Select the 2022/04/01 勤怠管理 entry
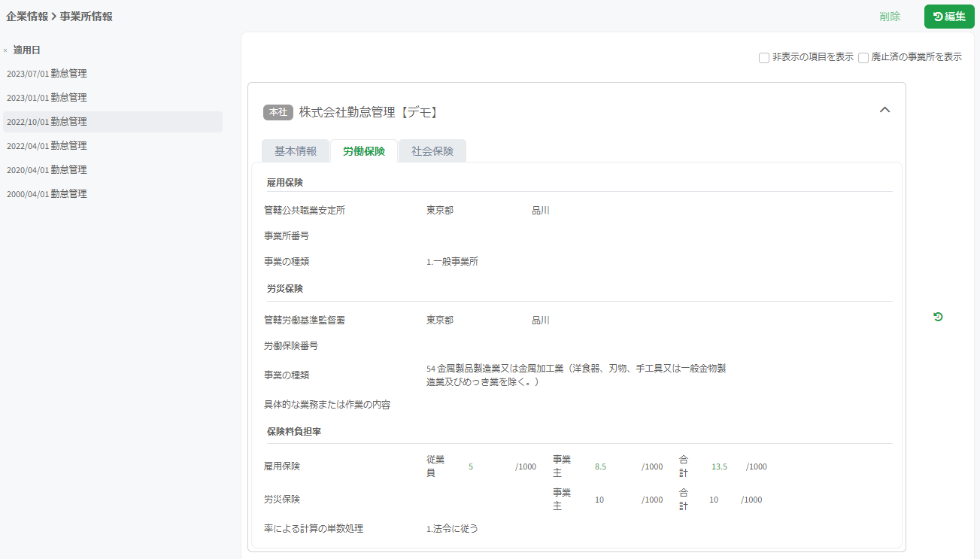980x559 pixels. coord(111,146)
